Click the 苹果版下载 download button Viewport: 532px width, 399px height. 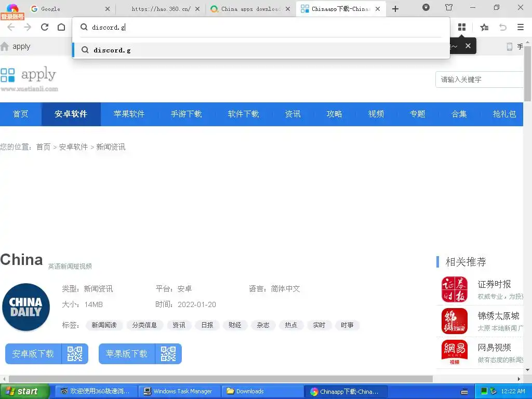click(x=127, y=354)
